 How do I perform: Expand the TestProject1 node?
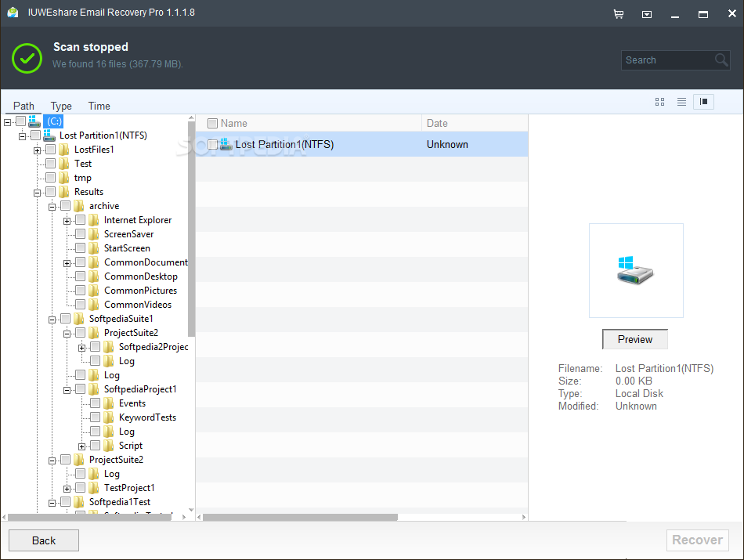click(x=67, y=490)
